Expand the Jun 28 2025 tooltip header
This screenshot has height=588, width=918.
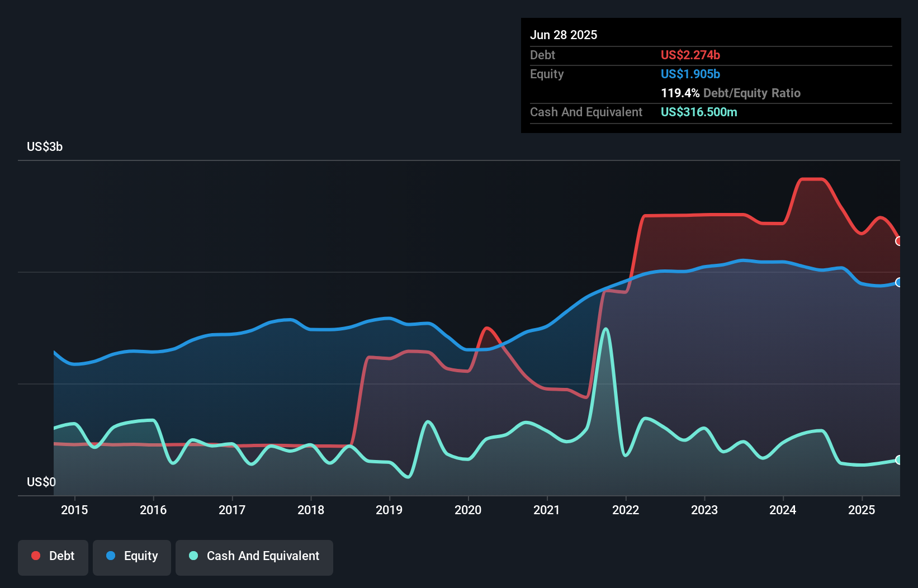pos(564,35)
